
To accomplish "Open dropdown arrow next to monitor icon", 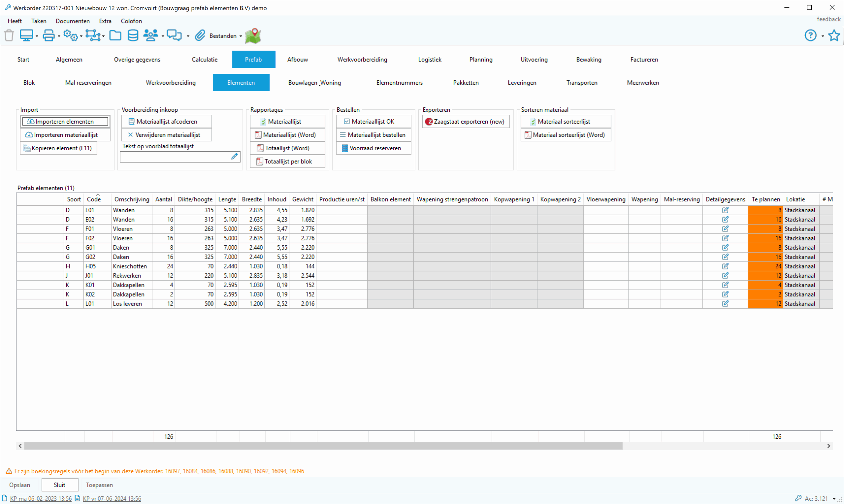I will pyautogui.click(x=37, y=36).
